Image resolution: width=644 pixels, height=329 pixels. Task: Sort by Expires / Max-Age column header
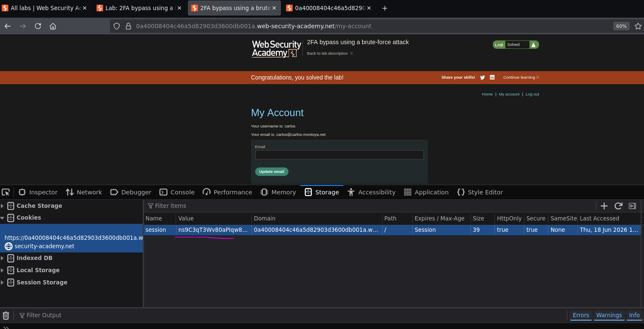point(441,218)
